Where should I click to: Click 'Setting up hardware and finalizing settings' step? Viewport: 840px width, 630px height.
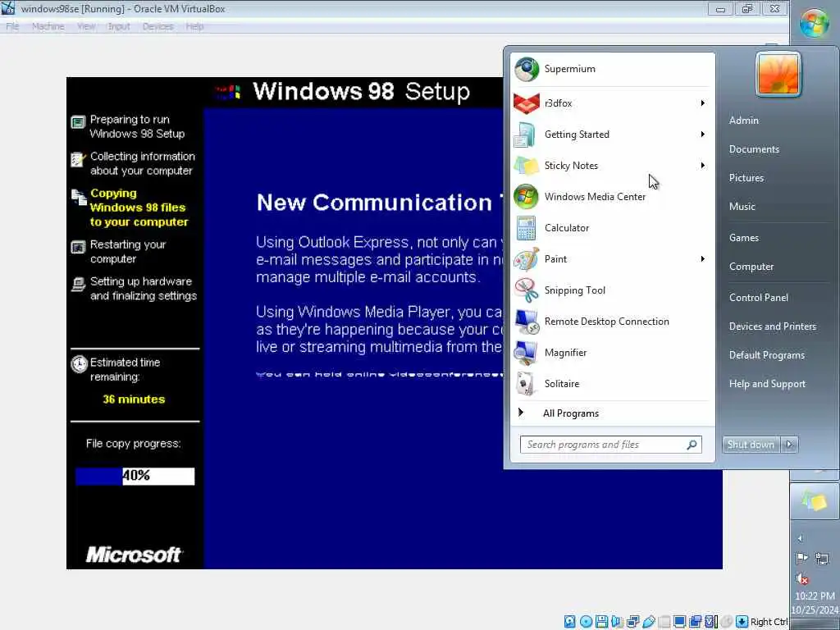coord(144,288)
